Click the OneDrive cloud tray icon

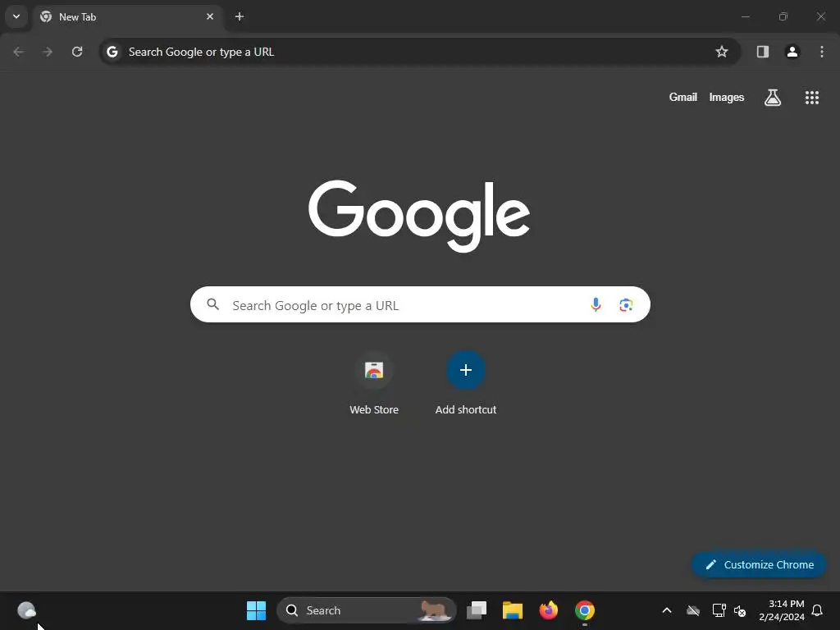click(693, 610)
